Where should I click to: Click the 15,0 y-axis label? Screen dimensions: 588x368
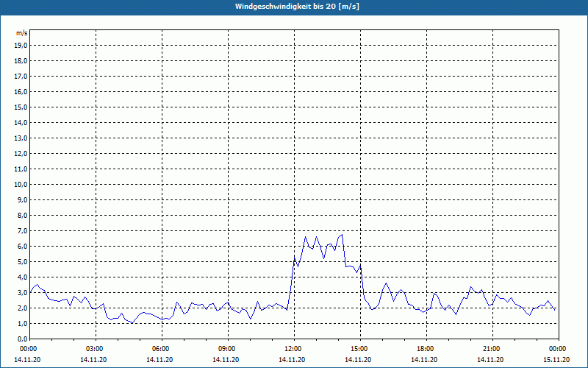pos(21,107)
